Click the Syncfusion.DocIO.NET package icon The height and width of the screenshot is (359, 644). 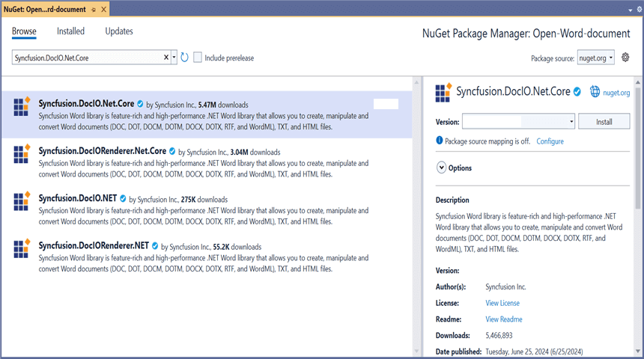(x=22, y=201)
